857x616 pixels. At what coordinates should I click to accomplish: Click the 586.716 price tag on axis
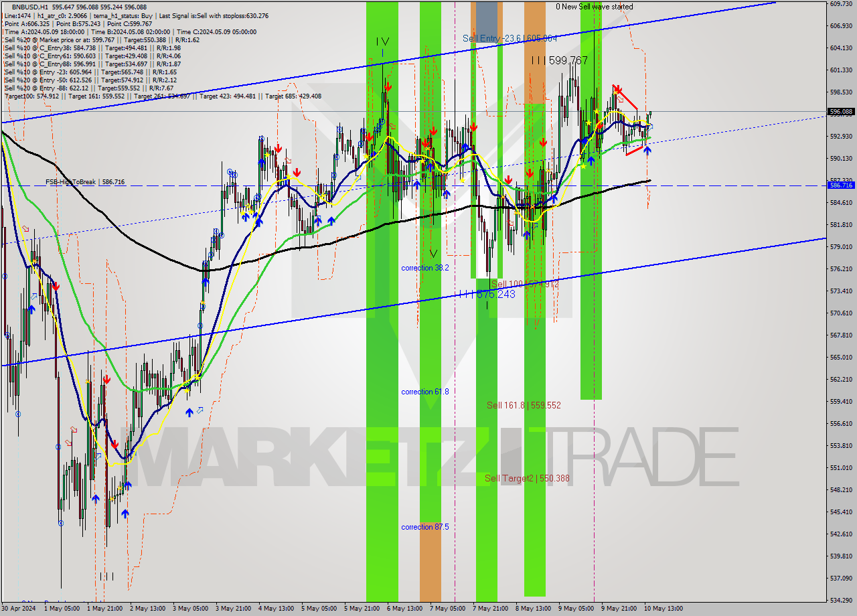click(x=841, y=185)
